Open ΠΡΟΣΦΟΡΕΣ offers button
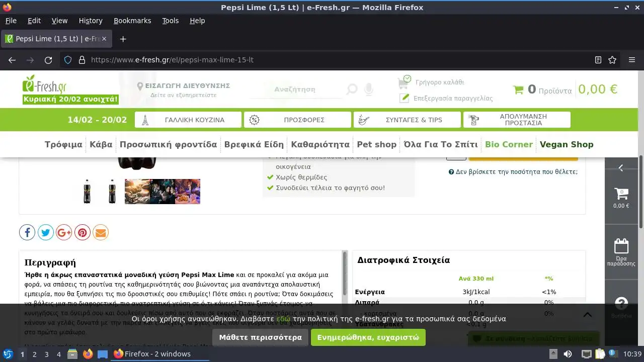The width and height of the screenshot is (644, 362). click(x=297, y=120)
